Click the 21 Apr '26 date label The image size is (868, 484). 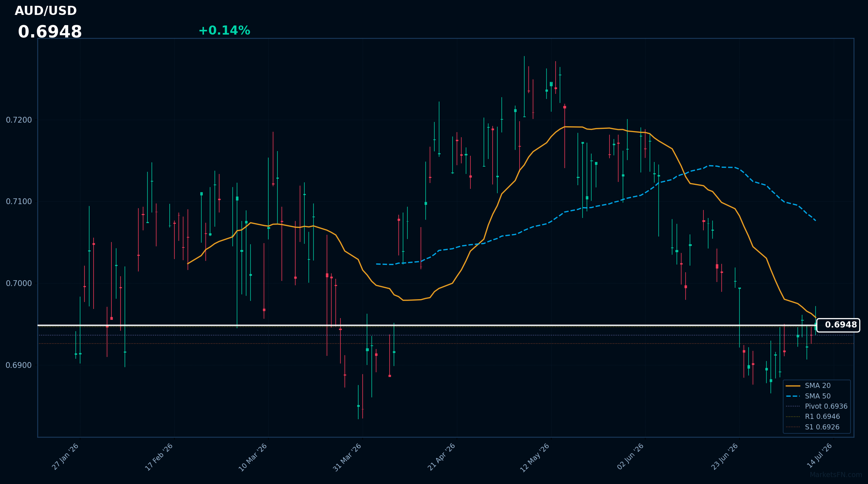point(442,457)
